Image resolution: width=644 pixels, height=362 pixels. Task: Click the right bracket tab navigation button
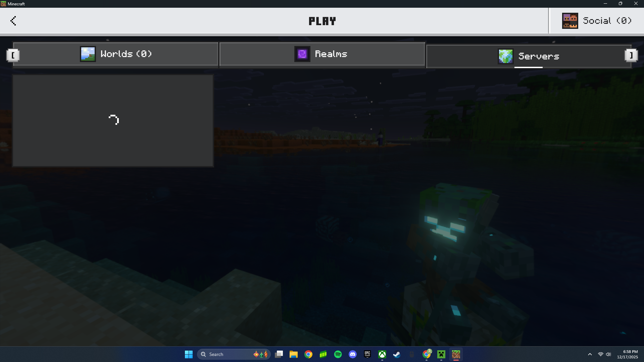pyautogui.click(x=631, y=55)
